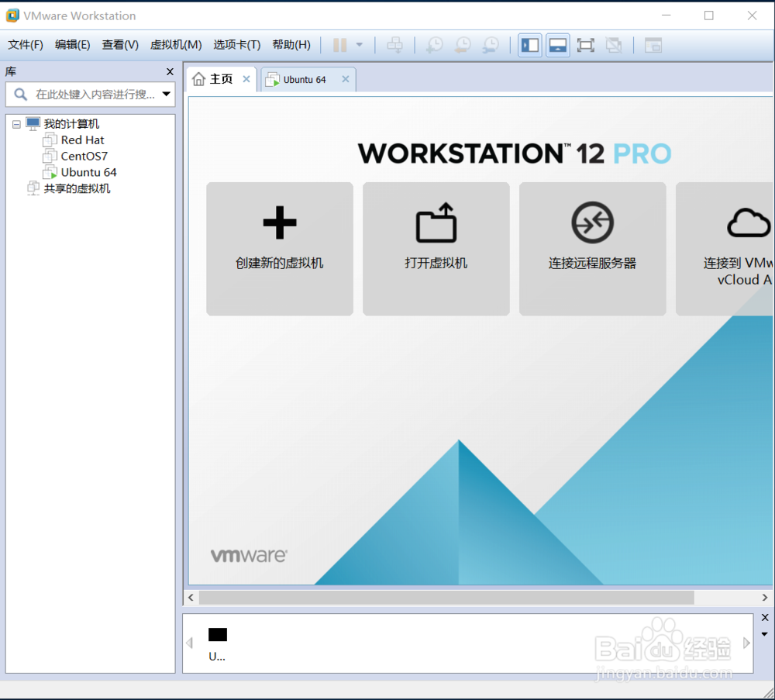The height and width of the screenshot is (700, 775).
Task: Open the 编辑(E) menu
Action: tap(72, 45)
